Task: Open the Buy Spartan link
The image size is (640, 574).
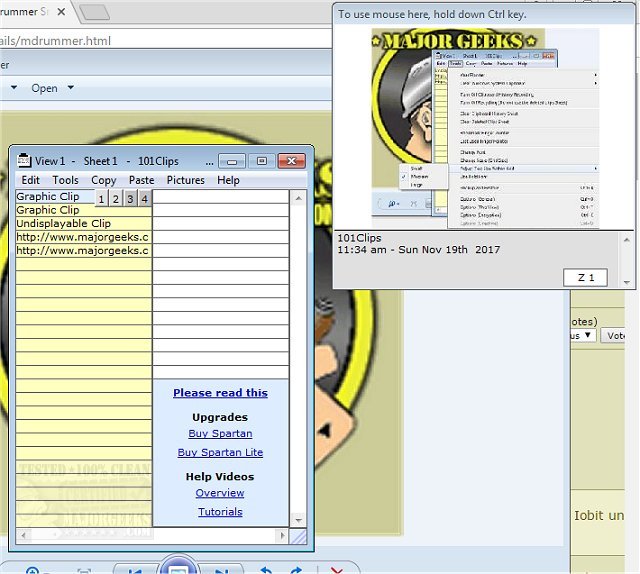Action: (x=220, y=434)
